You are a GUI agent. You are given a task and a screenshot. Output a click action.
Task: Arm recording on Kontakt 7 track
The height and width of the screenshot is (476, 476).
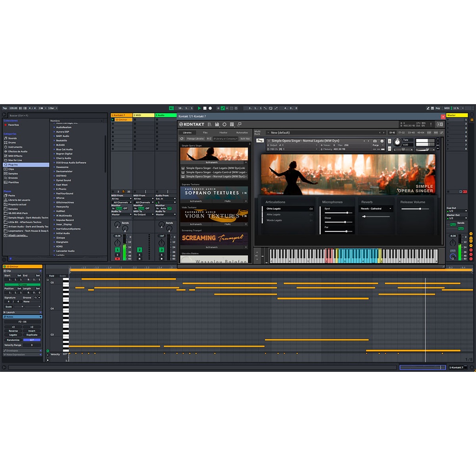(117, 258)
